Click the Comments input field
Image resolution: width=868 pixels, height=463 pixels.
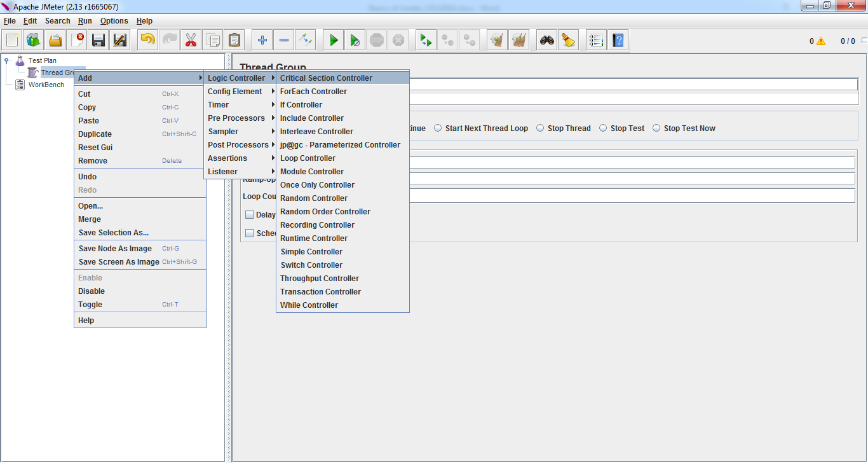tap(634, 99)
